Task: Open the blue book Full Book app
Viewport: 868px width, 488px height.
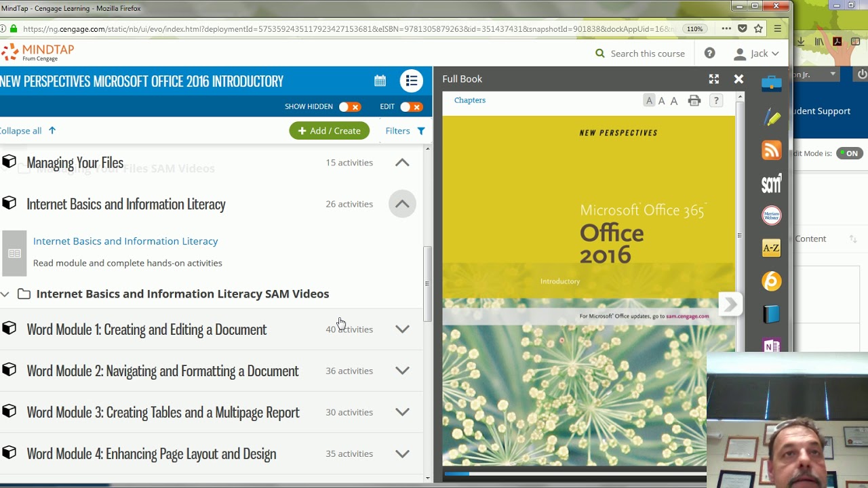Action: tap(771, 314)
